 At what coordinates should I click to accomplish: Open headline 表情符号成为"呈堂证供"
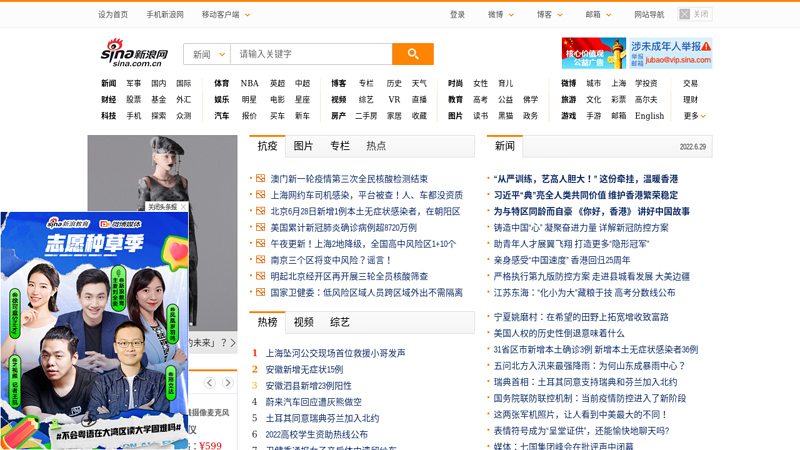[581, 431]
